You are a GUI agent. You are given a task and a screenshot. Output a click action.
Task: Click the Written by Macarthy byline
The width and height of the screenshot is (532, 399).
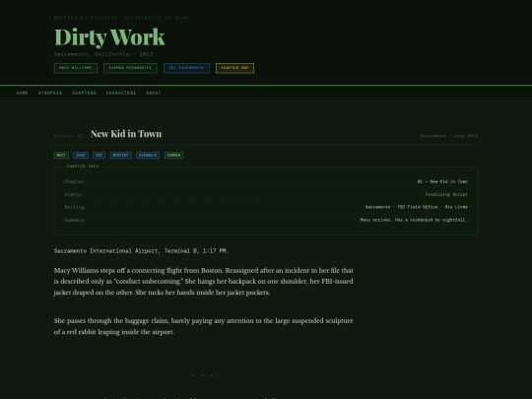(121, 18)
